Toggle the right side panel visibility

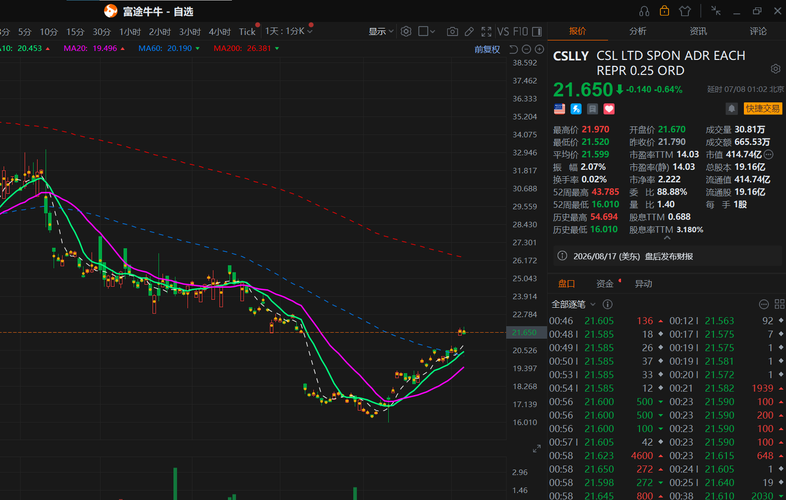537,32
